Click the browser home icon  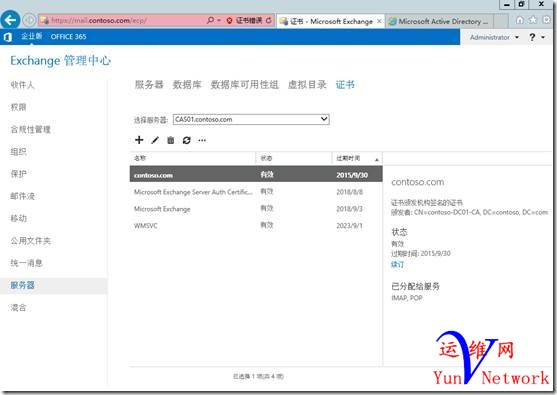click(x=519, y=20)
